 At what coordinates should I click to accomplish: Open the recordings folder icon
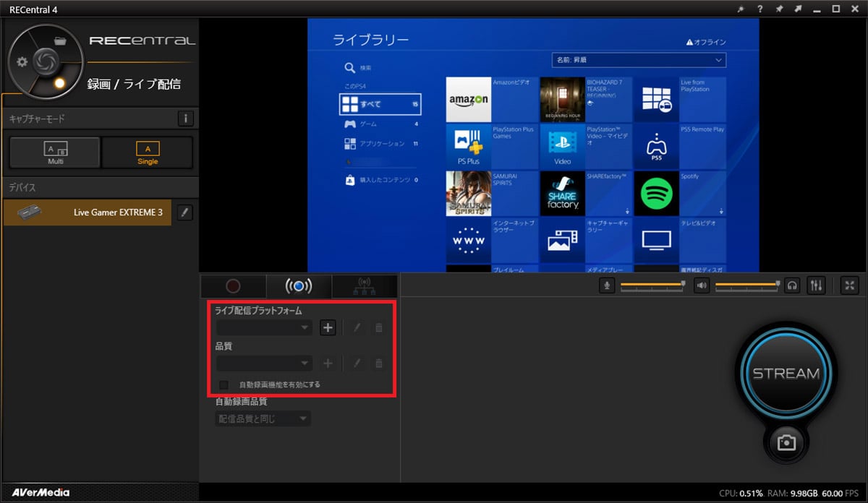61,40
